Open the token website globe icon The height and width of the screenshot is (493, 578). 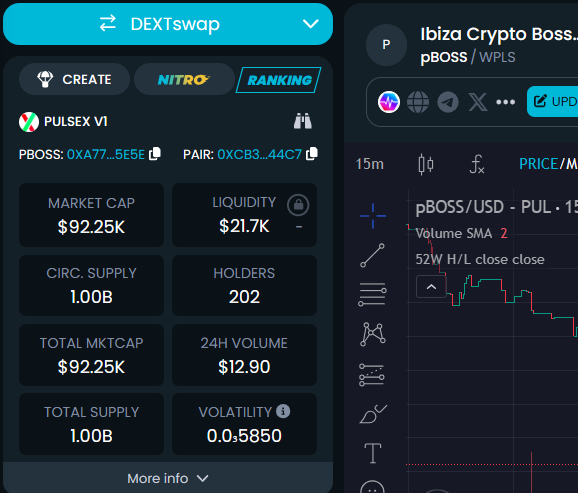click(418, 102)
